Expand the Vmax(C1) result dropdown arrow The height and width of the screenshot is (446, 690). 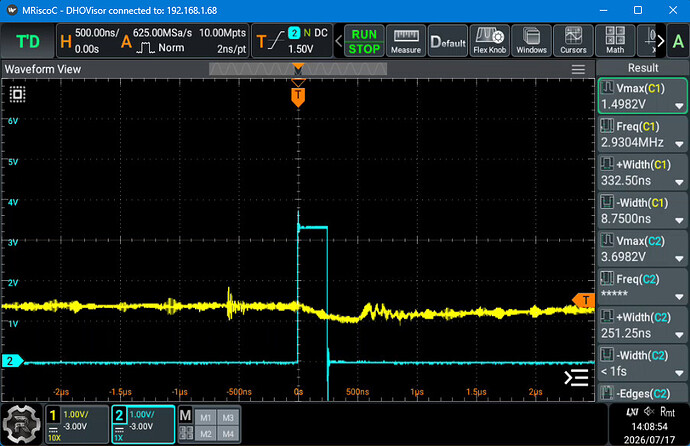pos(679,106)
